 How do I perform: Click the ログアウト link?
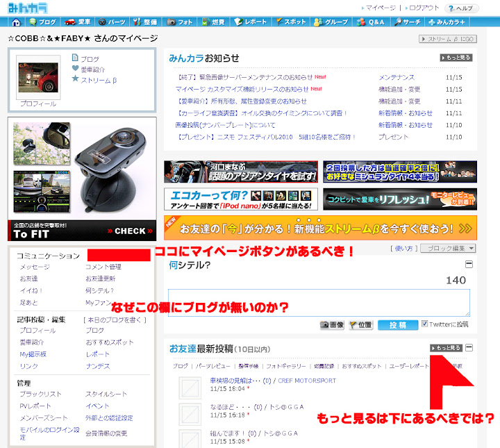tap(424, 8)
